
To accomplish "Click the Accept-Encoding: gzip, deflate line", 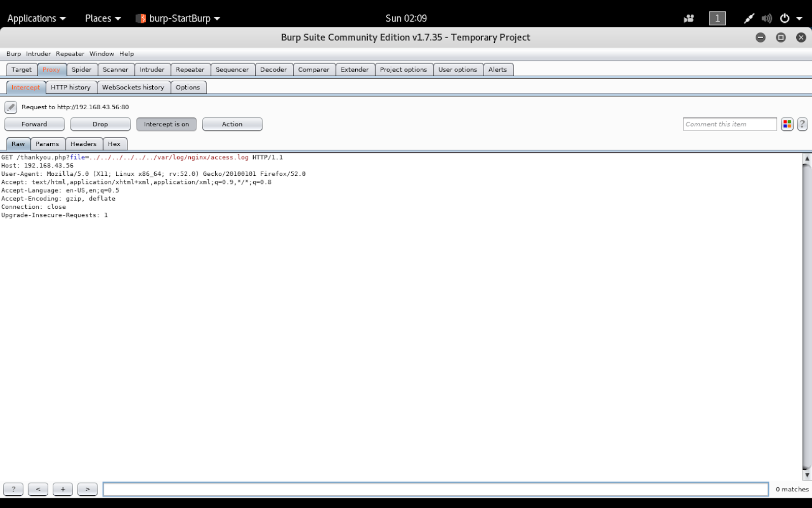I will 58,199.
